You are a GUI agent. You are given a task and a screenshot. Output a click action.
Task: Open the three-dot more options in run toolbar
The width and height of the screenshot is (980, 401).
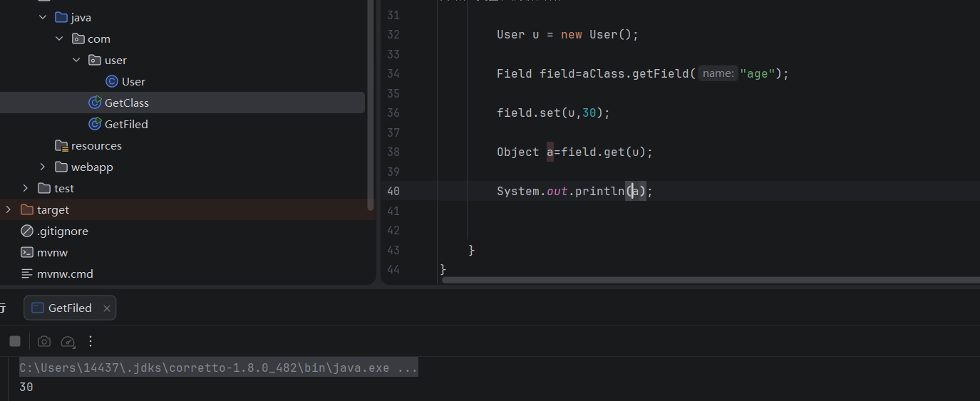[91, 341]
